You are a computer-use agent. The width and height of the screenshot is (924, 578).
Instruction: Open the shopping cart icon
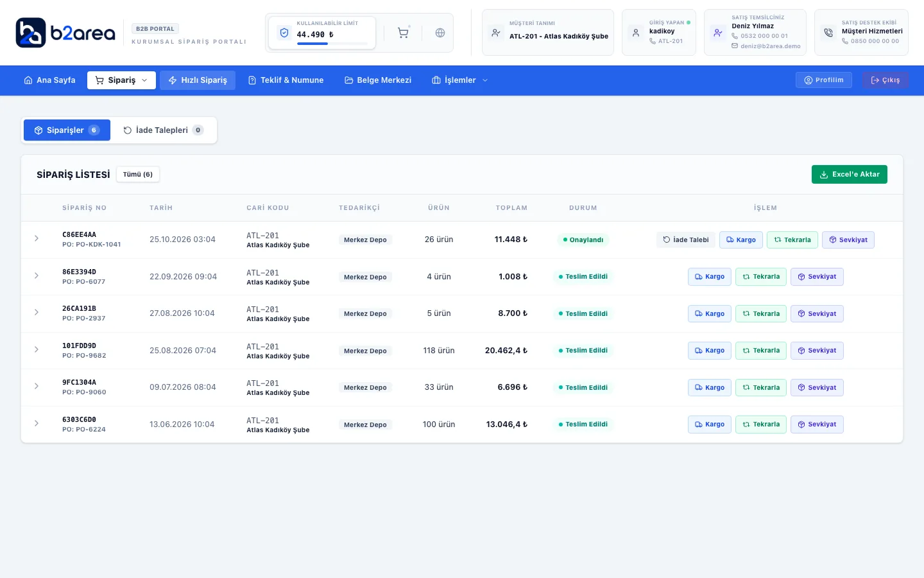coord(403,33)
